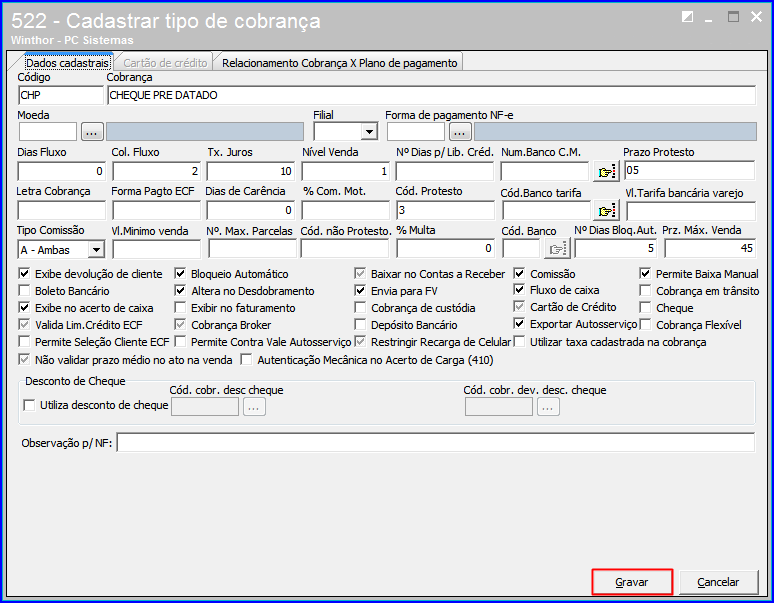Click the Cobrança description field
Screen dimensions: 774x603
(x=431, y=95)
